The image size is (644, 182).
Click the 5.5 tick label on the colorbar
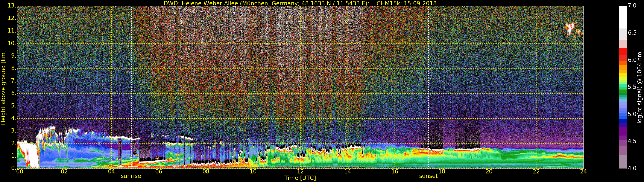(x=632, y=87)
